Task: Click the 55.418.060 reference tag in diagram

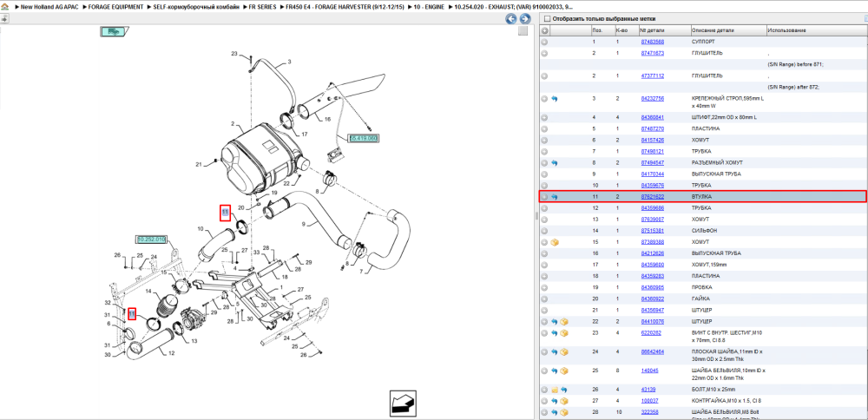Action: point(363,138)
